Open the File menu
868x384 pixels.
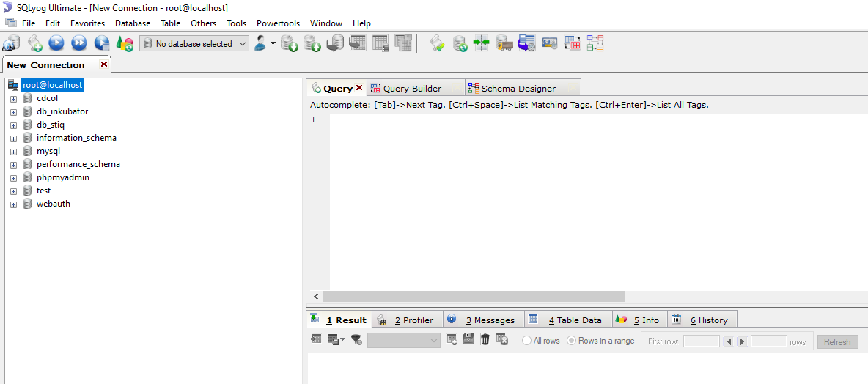click(x=29, y=23)
